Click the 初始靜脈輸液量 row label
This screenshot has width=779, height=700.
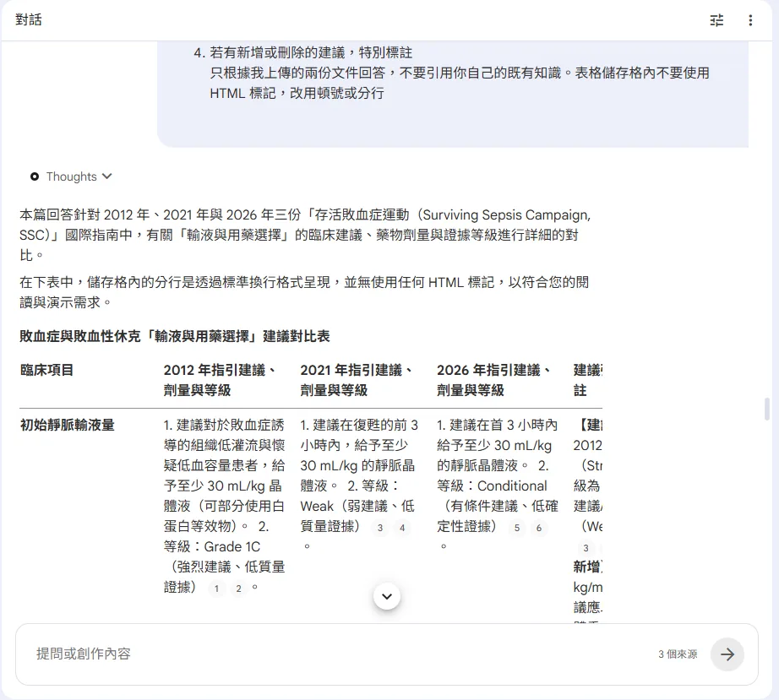[x=67, y=426]
